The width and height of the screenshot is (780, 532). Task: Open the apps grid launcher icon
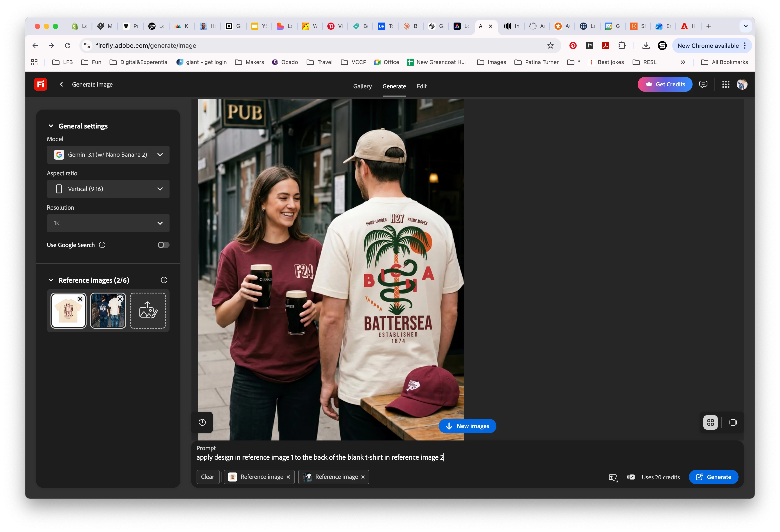pyautogui.click(x=726, y=84)
